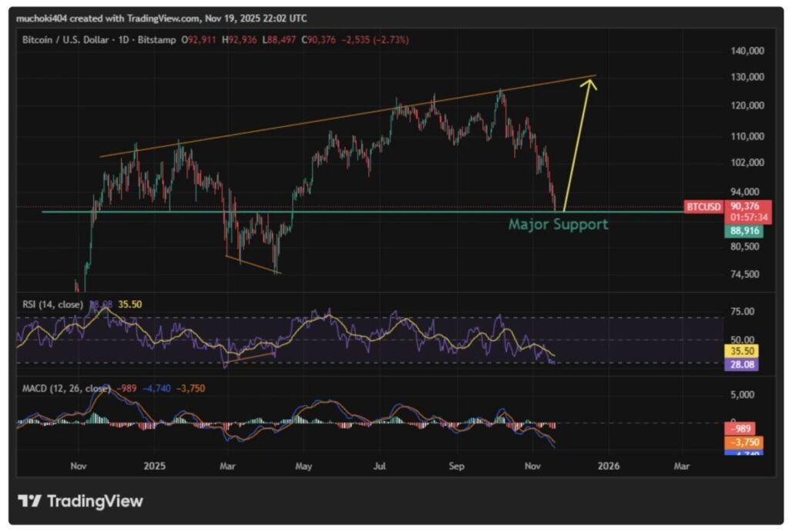Click the red -989 MACD axis tag

(x=742, y=429)
